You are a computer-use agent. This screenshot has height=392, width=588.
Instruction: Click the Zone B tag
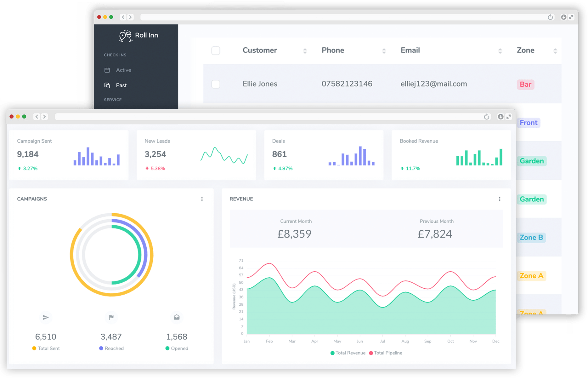[x=531, y=237]
